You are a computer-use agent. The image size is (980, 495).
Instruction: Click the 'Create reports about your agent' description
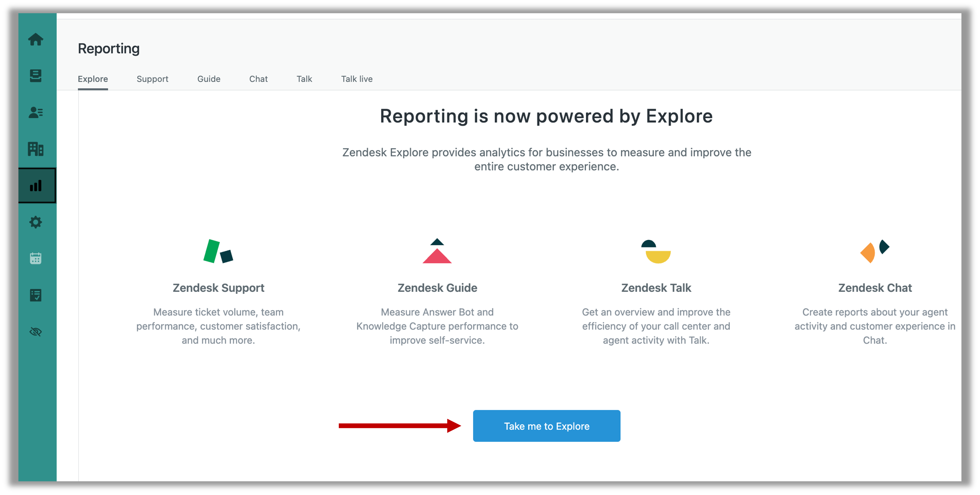pyautogui.click(x=875, y=326)
